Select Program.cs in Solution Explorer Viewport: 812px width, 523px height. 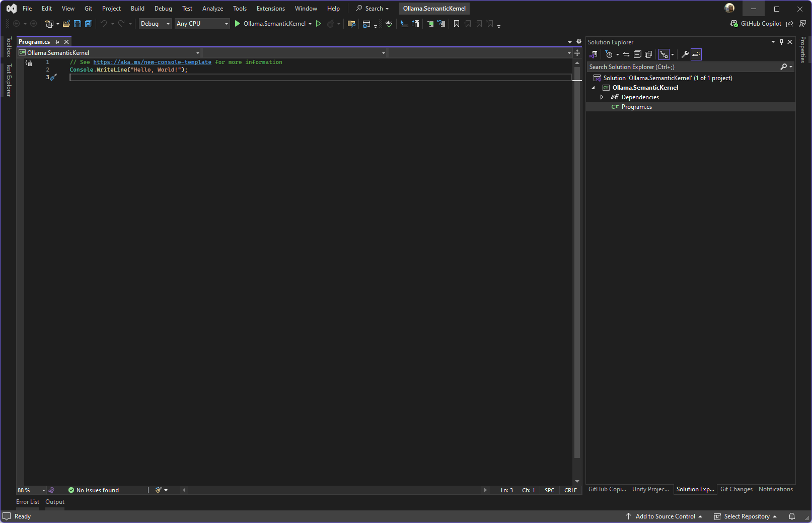(x=636, y=107)
